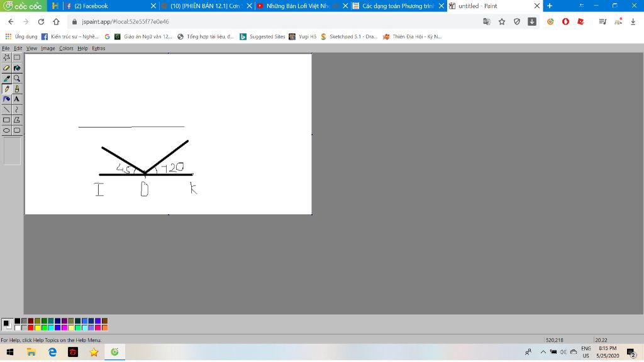
Task: Choose the Brush tool
Action: (x=17, y=89)
